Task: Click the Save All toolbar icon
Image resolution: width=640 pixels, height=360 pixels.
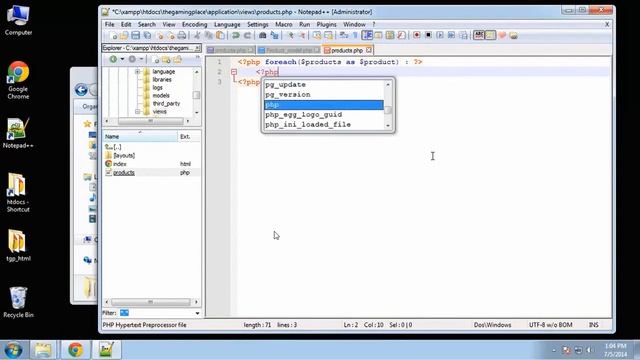Action: click(147, 36)
